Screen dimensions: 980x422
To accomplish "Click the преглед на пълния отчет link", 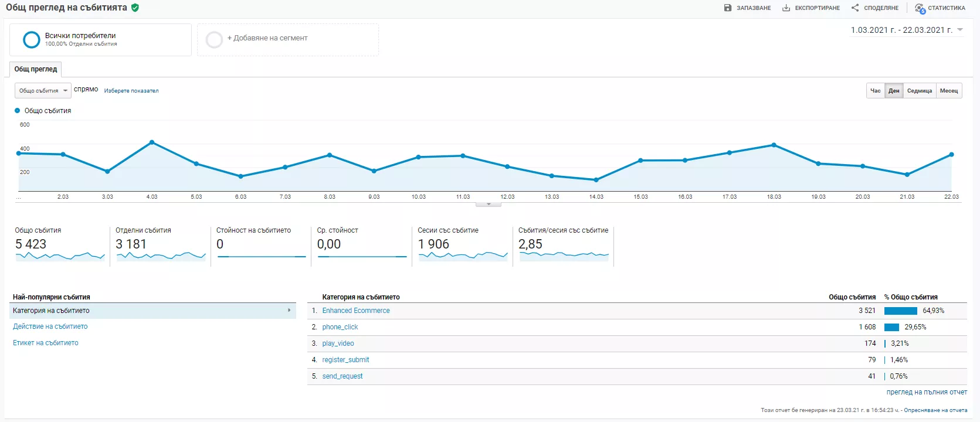I will point(927,392).
